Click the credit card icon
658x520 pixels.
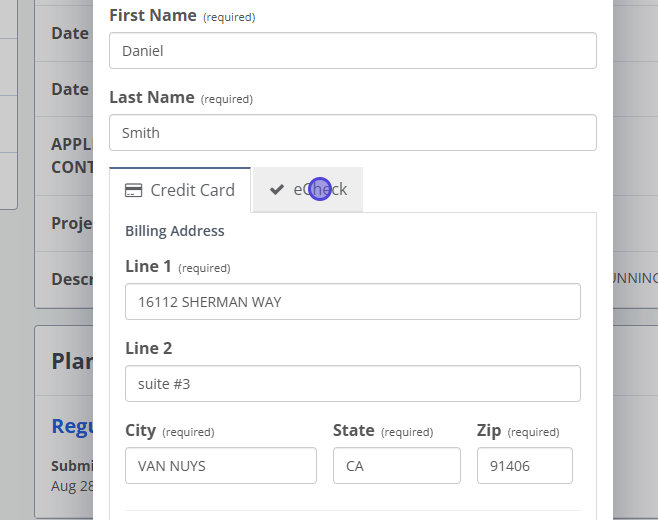[133, 190]
